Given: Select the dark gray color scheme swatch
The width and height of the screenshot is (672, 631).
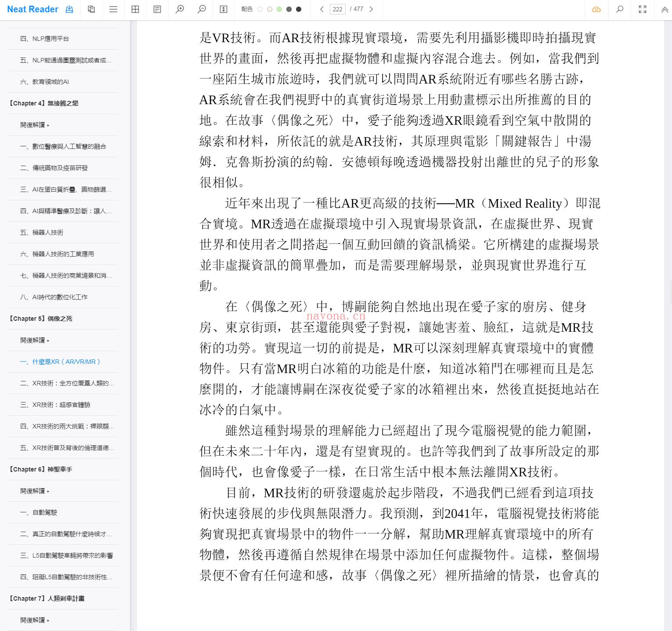Looking at the screenshot, I should point(289,9).
